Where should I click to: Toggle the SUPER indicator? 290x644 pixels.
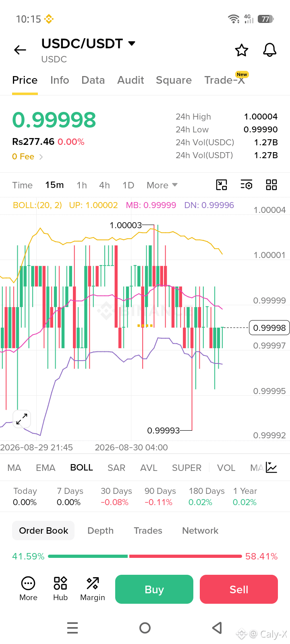coord(186,468)
